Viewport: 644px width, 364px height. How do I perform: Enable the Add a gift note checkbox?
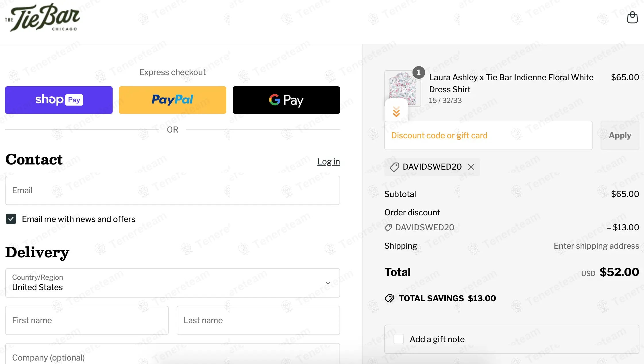point(399,339)
